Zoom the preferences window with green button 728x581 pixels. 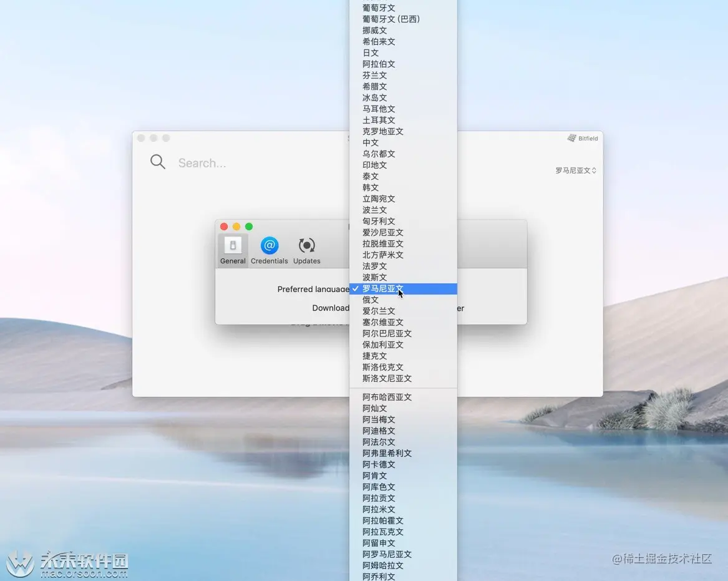point(249,227)
